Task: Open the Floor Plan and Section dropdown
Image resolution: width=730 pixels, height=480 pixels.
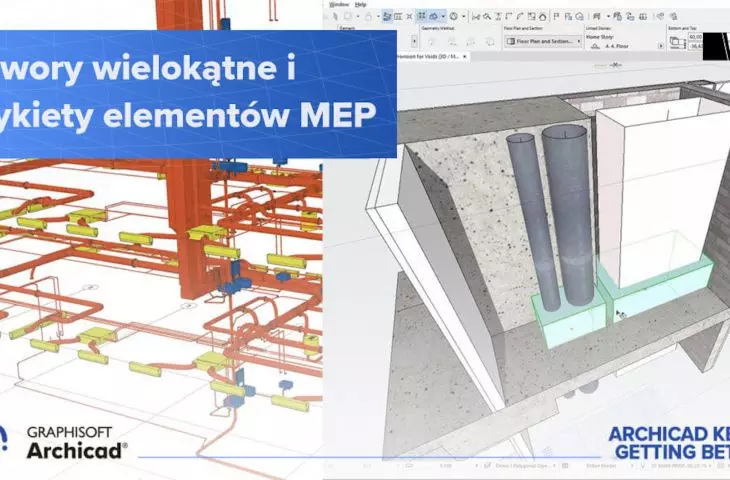Action: 543,41
